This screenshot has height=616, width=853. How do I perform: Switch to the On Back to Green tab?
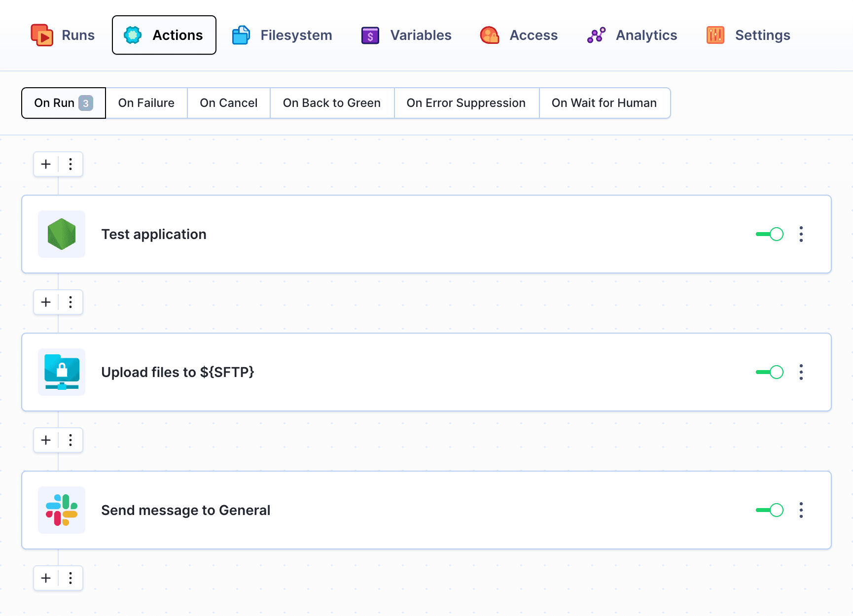coord(332,103)
